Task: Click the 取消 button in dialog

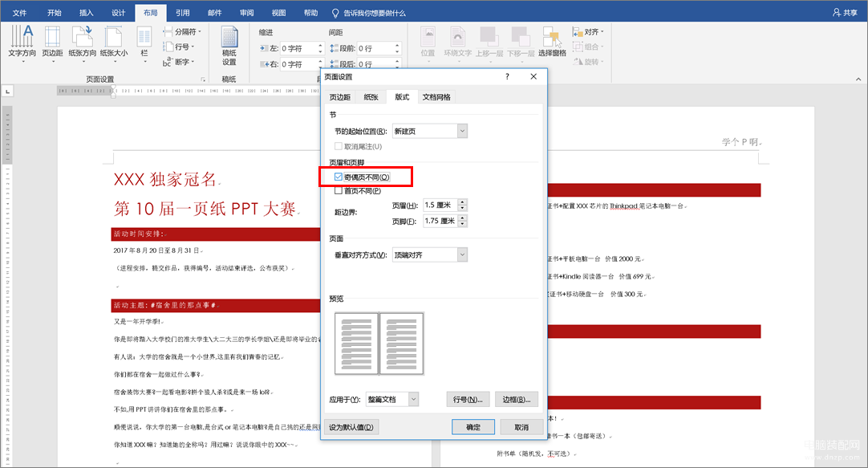Action: [x=521, y=427]
